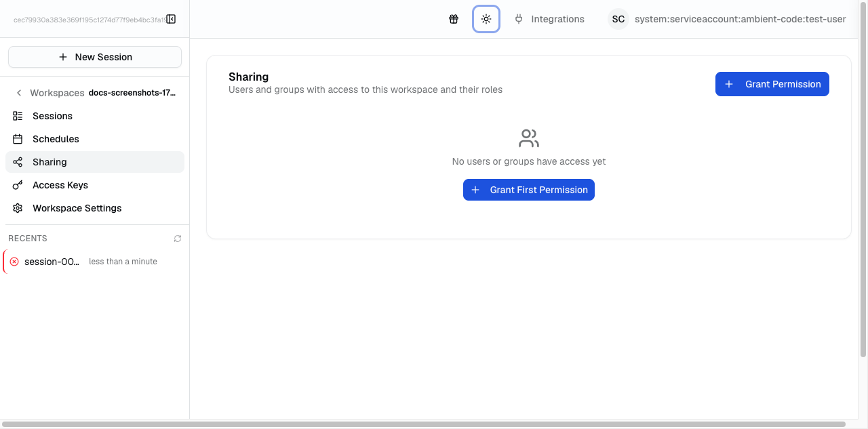Screen dimensions: 868x429
Task: Open Workspace Settings
Action: (77, 208)
